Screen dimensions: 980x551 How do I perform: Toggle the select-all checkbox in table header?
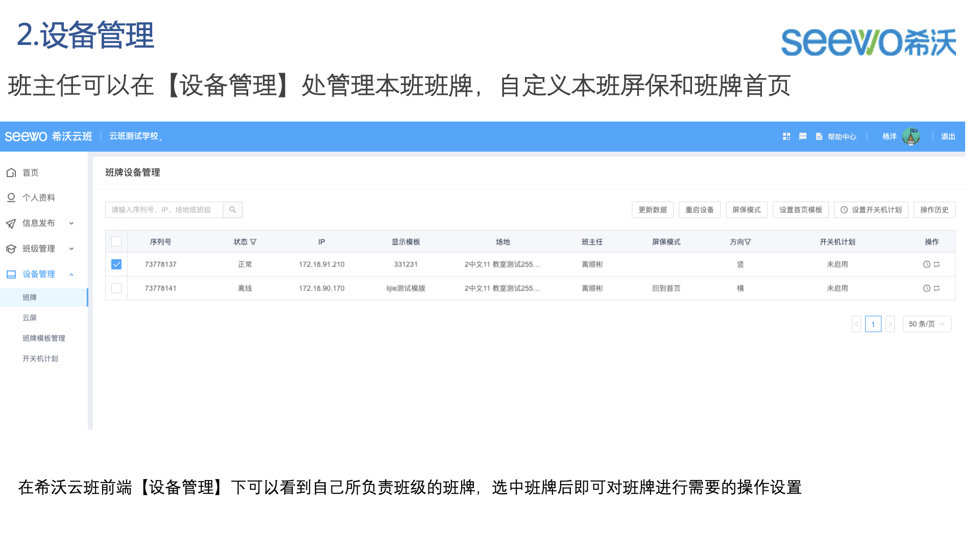[x=116, y=242]
